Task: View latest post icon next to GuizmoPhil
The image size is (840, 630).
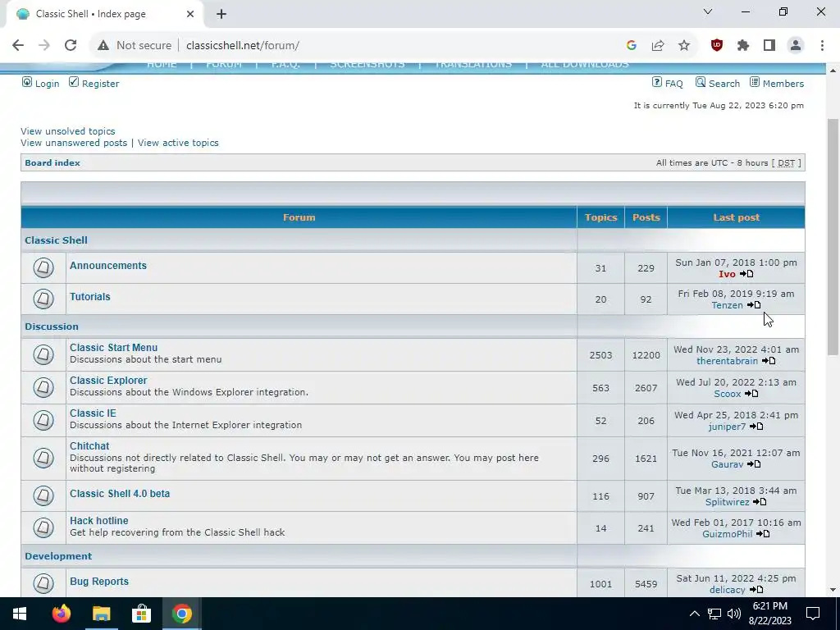Action: (764, 533)
